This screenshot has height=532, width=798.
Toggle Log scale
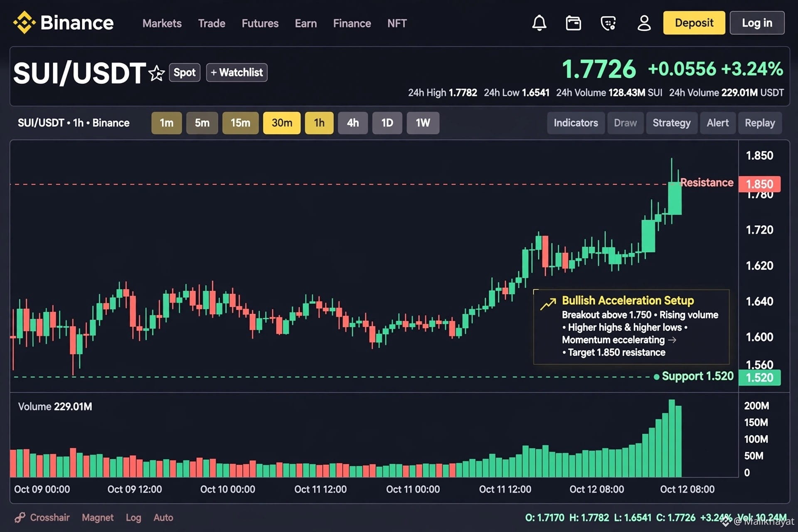pos(133,518)
